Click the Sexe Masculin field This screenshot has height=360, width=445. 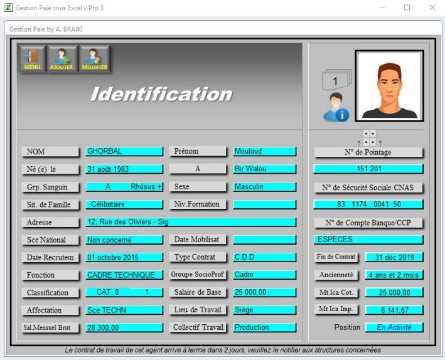[x=264, y=187]
